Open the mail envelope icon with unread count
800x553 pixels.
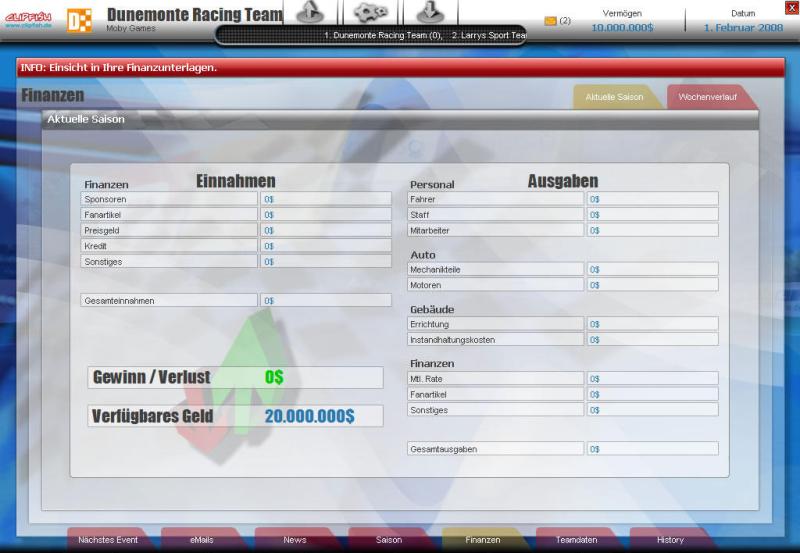(x=550, y=20)
